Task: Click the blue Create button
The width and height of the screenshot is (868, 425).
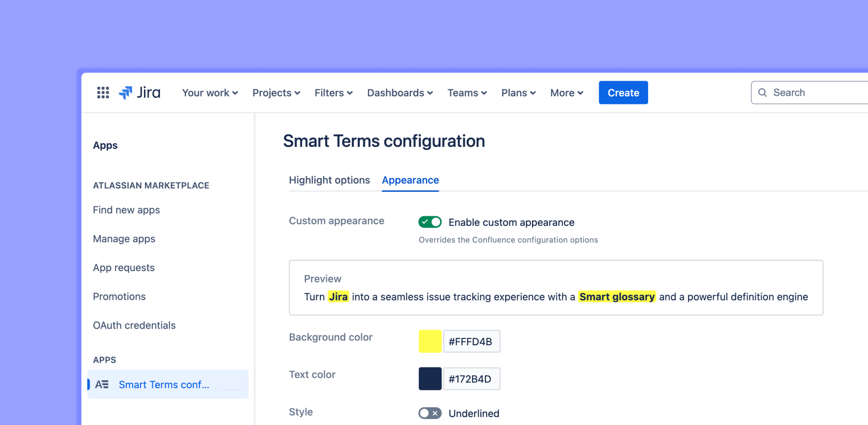Action: 623,93
